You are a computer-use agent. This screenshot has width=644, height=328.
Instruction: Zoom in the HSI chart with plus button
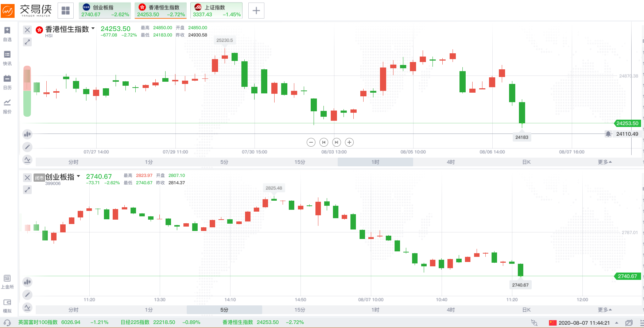pyautogui.click(x=349, y=142)
